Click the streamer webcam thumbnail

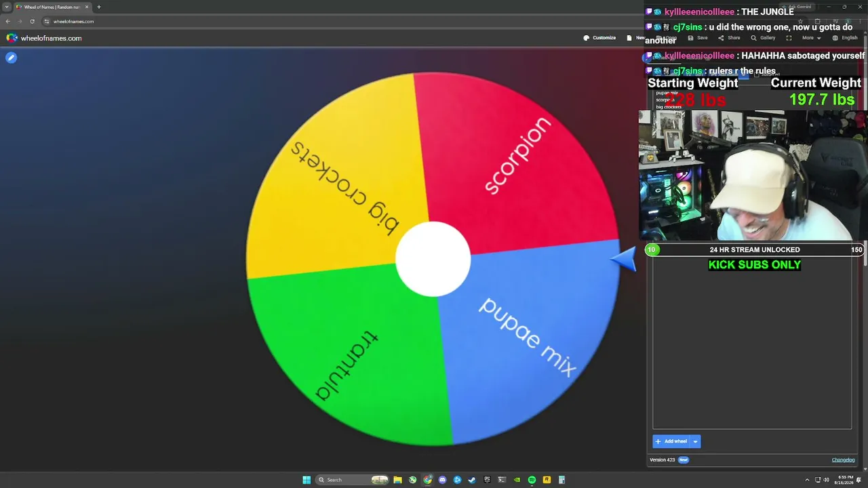[x=753, y=176]
